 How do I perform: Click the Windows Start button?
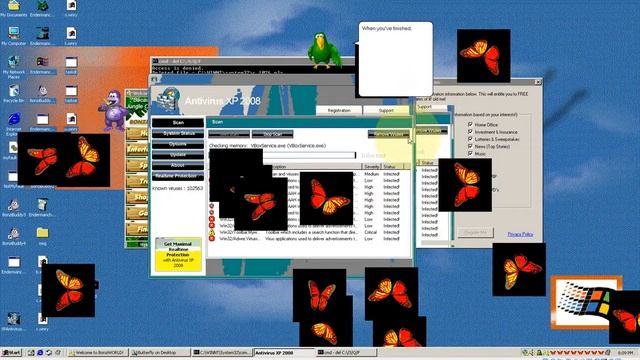click(11, 352)
